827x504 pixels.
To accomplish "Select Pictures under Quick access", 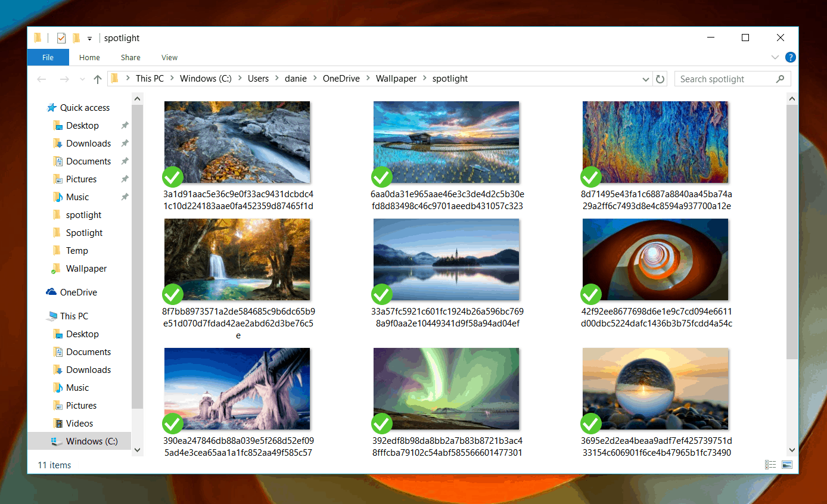I will pos(81,179).
